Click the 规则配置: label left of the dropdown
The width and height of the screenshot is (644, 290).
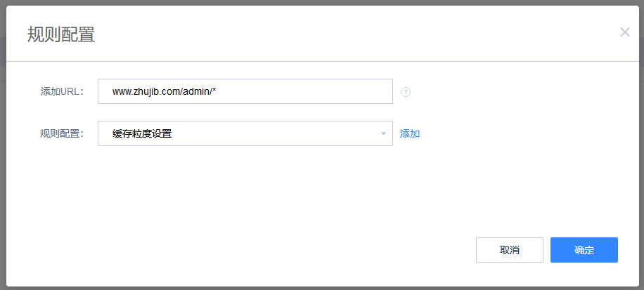click(62, 133)
